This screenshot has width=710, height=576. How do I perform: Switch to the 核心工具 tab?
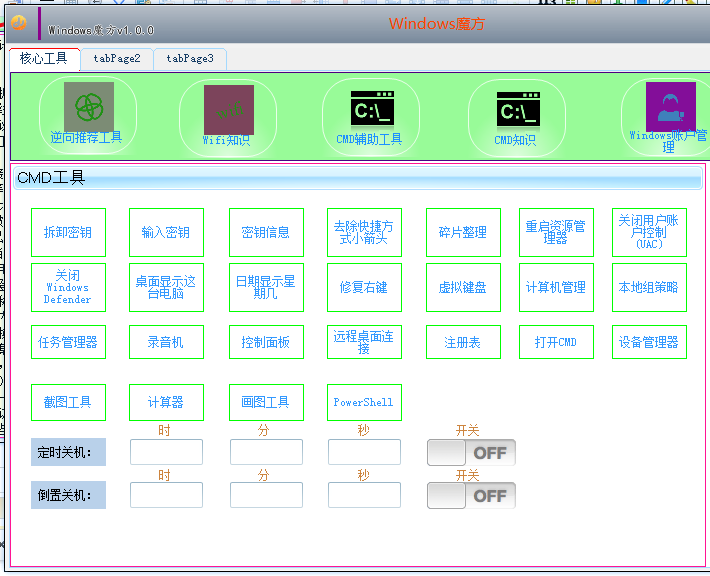(x=44, y=59)
